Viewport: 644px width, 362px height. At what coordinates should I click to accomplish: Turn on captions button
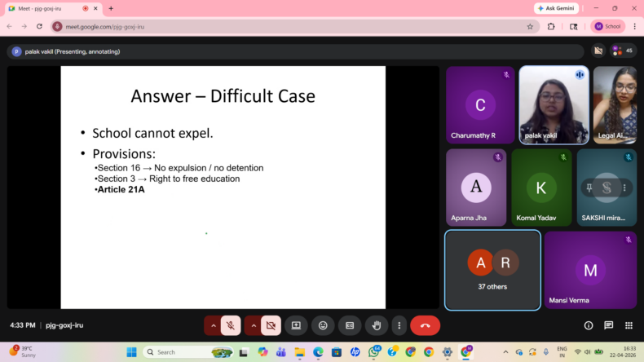[350, 325]
